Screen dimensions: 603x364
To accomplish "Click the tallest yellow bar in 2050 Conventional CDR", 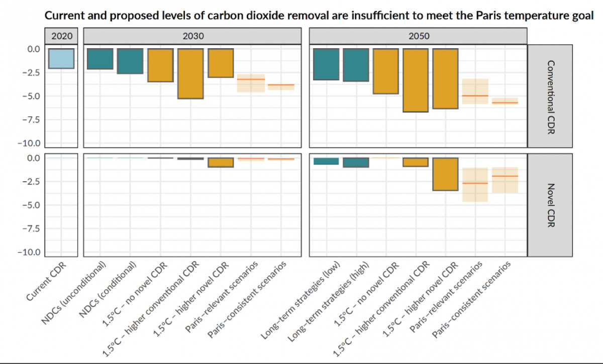I will tap(415, 80).
